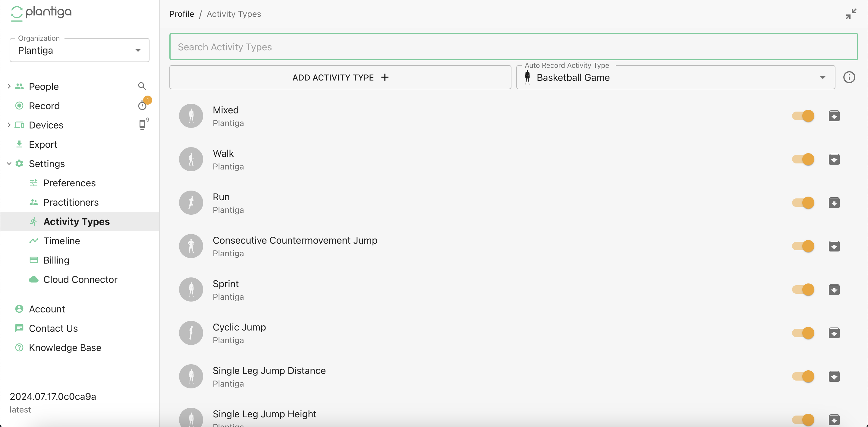The height and width of the screenshot is (427, 868).
Task: Click the Search Activity Types field
Action: (x=514, y=47)
